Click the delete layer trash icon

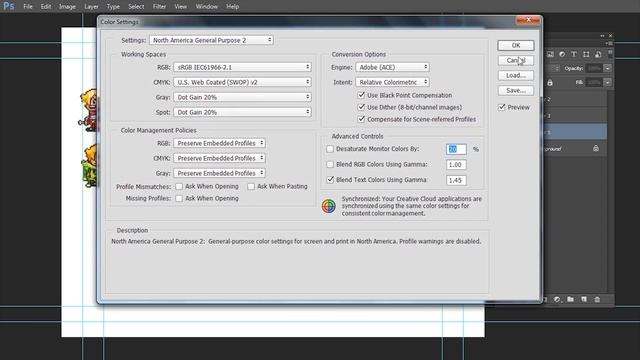coord(597,299)
